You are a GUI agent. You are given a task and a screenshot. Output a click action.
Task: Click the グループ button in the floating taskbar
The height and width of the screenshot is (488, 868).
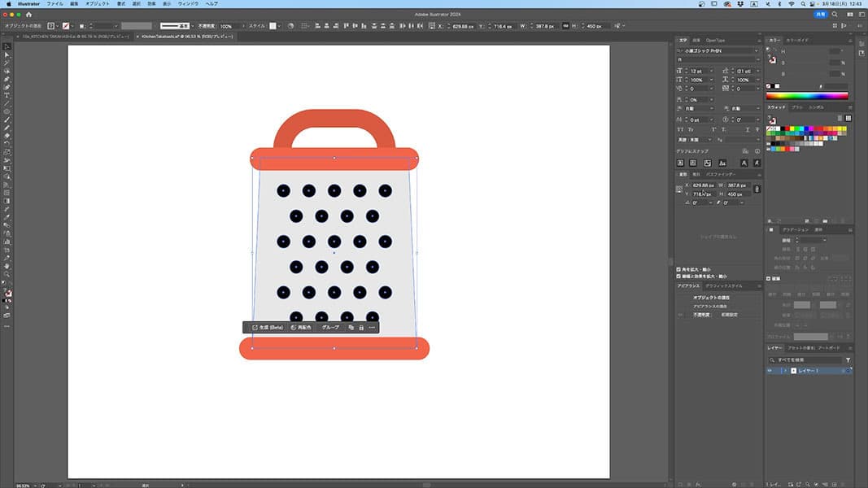coord(330,327)
